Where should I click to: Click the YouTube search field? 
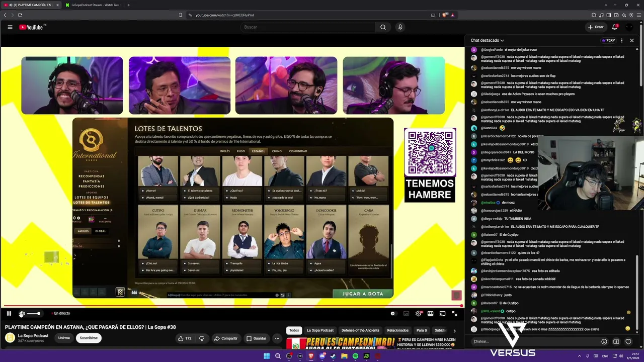308,27
